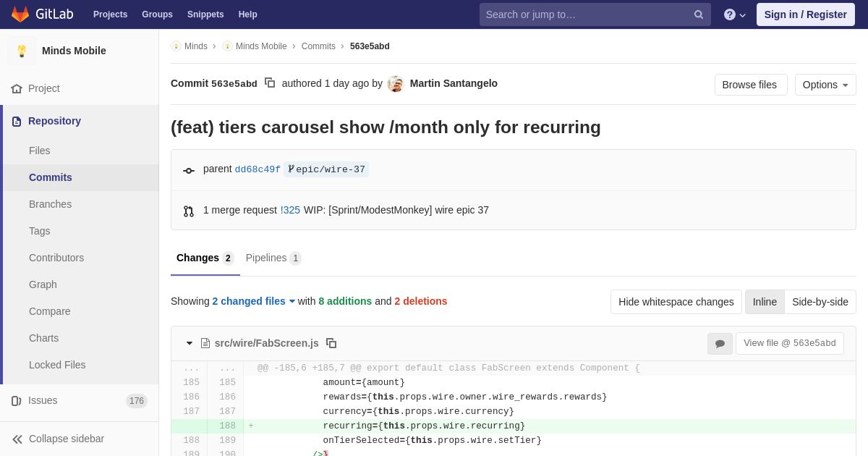Open parent commit dd68c49f
This screenshot has height=456, width=868.
click(258, 169)
